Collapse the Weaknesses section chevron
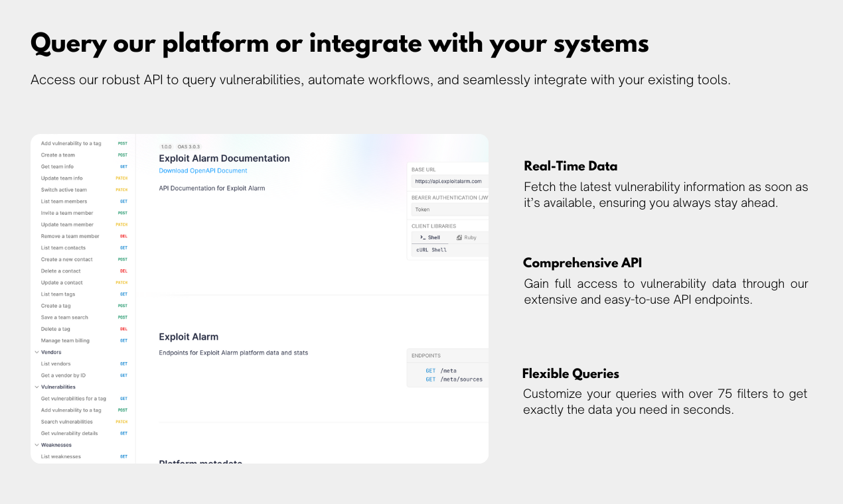 coord(37,445)
